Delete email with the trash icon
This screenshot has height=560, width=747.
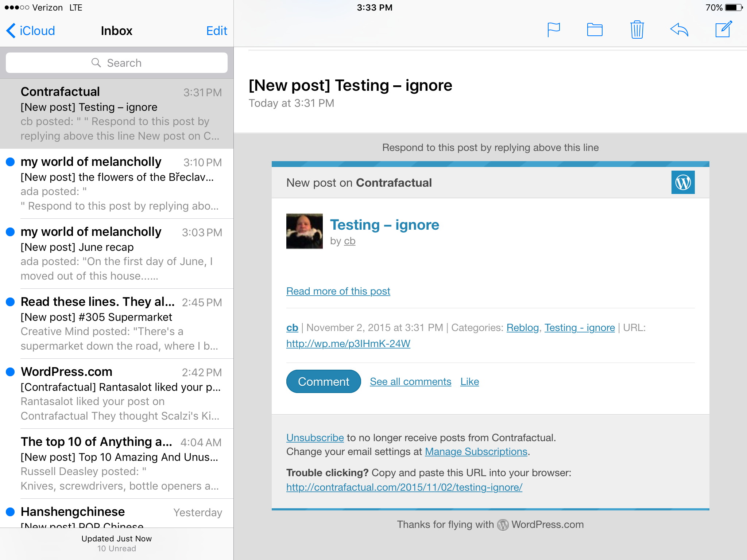pyautogui.click(x=637, y=30)
